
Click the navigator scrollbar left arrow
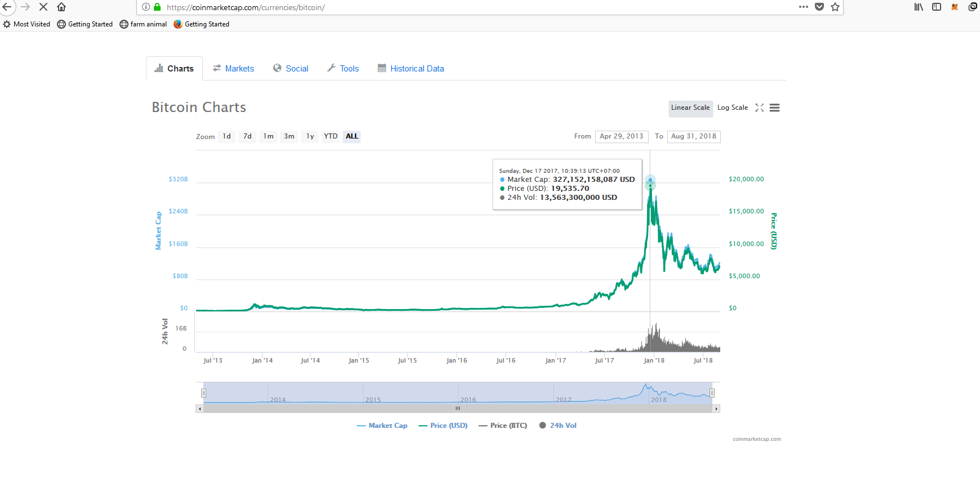199,409
